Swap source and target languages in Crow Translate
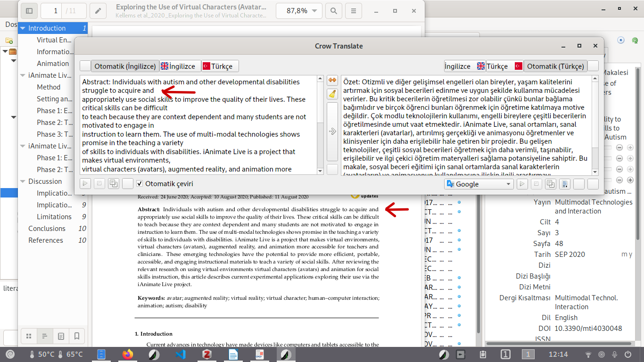Image resolution: width=644 pixels, height=362 pixels. (x=332, y=81)
